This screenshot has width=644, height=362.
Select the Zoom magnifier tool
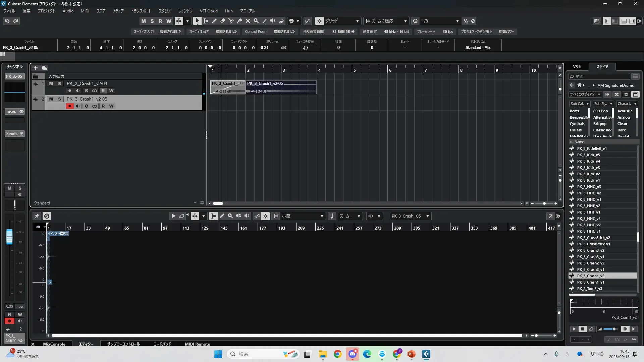pyautogui.click(x=256, y=21)
